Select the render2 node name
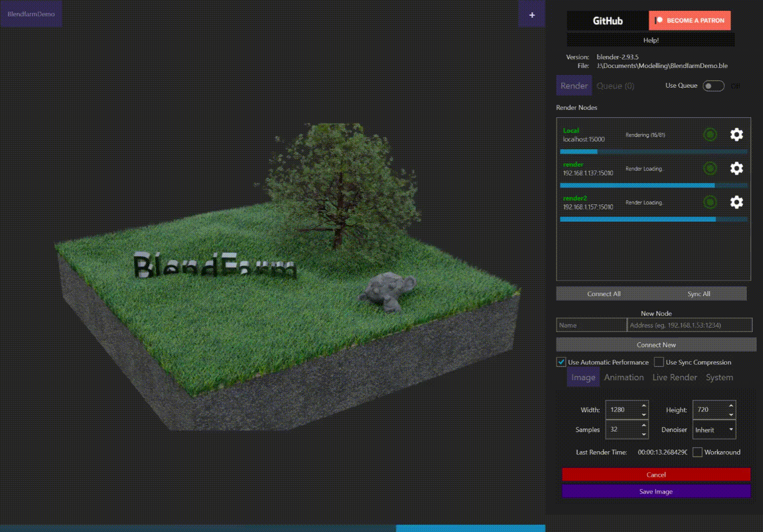 pos(575,199)
